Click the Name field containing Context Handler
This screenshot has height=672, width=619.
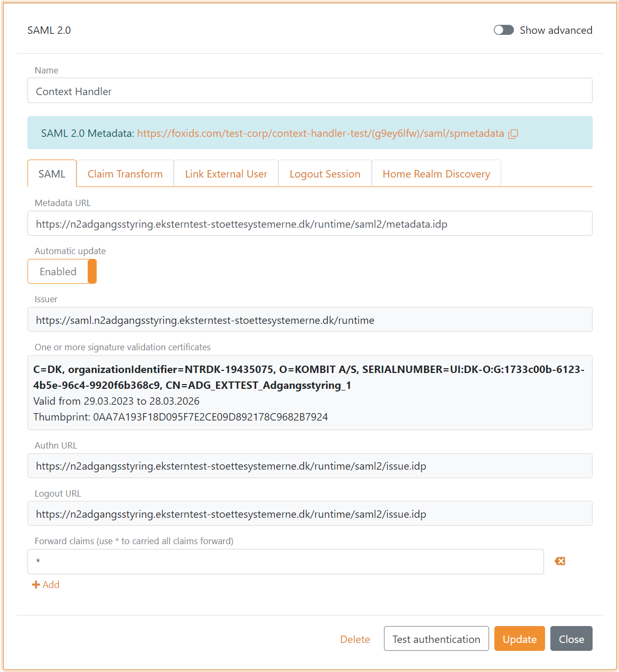pyautogui.click(x=309, y=90)
